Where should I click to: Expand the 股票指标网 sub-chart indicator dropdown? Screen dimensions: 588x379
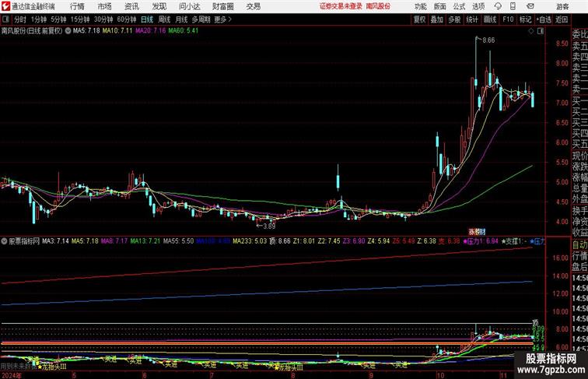point(4,240)
